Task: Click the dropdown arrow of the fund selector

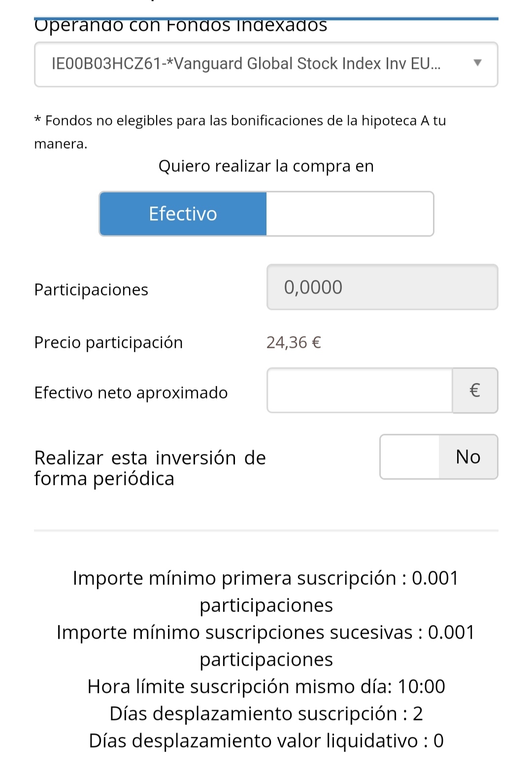Action: (x=477, y=63)
